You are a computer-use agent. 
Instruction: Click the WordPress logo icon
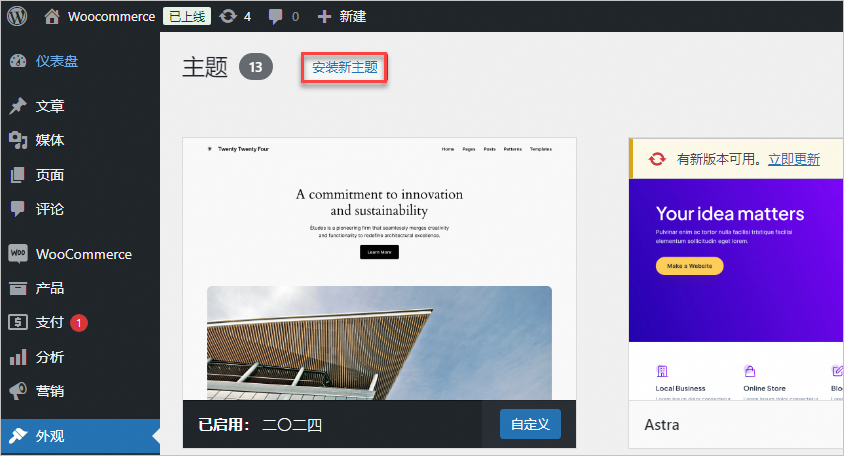pyautogui.click(x=19, y=16)
